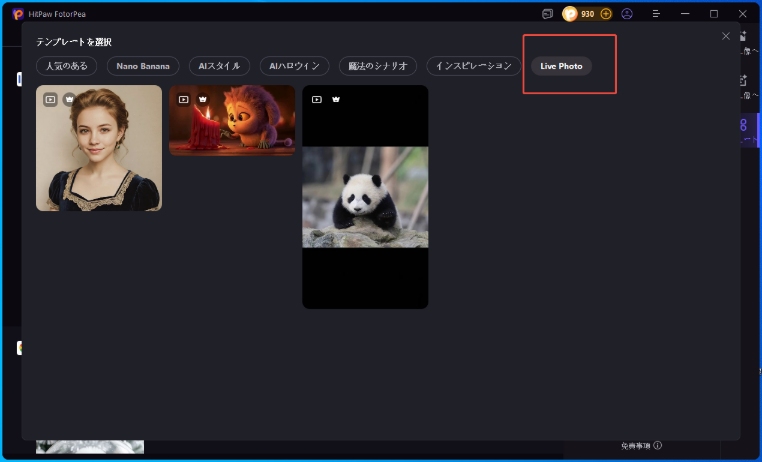The image size is (762, 462).
Task: Open the インスピレーション category tab
Action: click(x=473, y=66)
